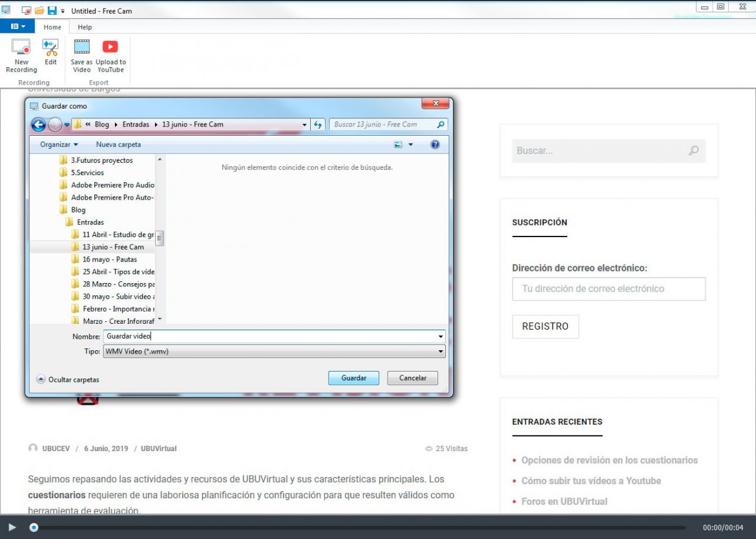Screen dimensions: 756x539
Task: Select 16 mayo - Pautas folder
Action: tap(103, 259)
